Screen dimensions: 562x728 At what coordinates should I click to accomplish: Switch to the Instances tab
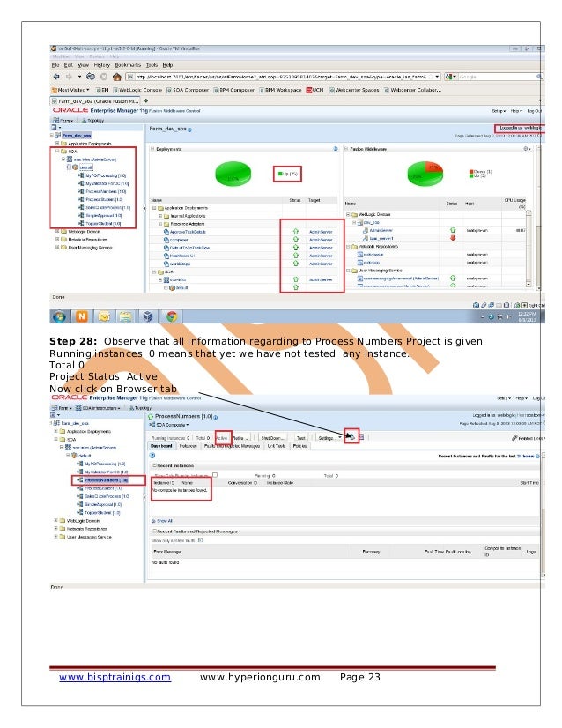click(x=188, y=446)
